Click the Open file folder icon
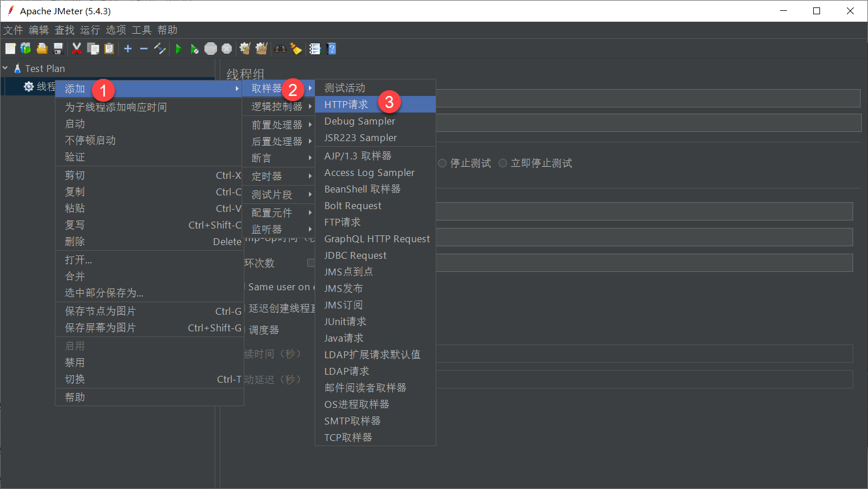Viewport: 868px width, 489px height. (x=42, y=49)
